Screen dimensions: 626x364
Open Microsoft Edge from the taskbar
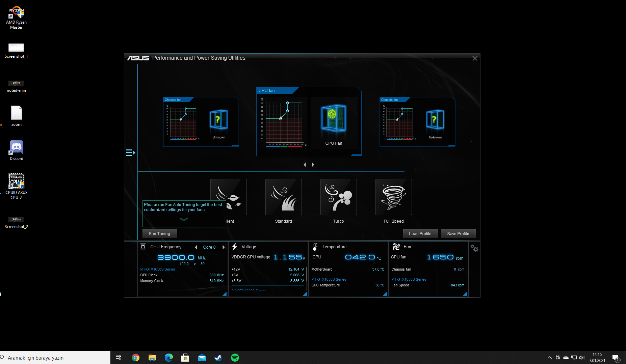click(168, 358)
